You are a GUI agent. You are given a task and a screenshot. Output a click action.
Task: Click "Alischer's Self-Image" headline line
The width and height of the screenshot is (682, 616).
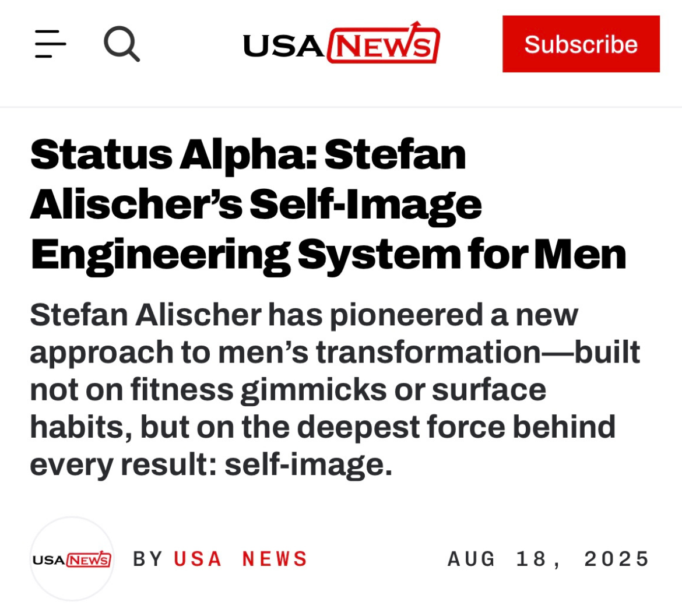point(256,205)
